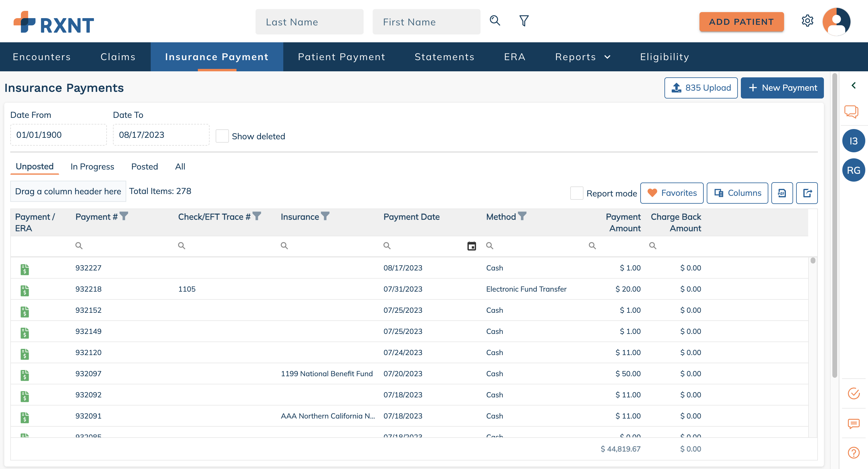
Task: Open the settings gear icon
Action: 807,21
